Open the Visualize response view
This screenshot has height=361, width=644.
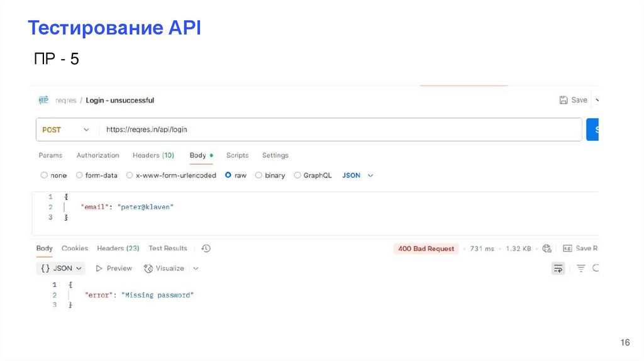pos(164,269)
